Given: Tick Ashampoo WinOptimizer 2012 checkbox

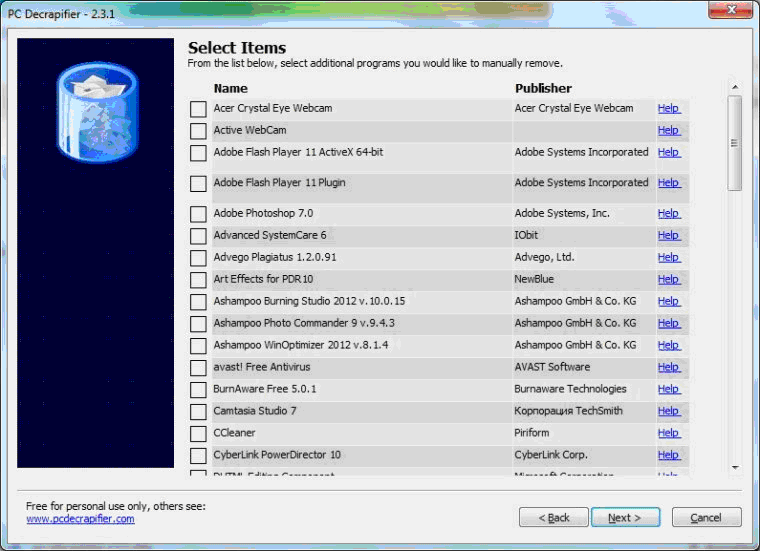Looking at the screenshot, I should 198,346.
